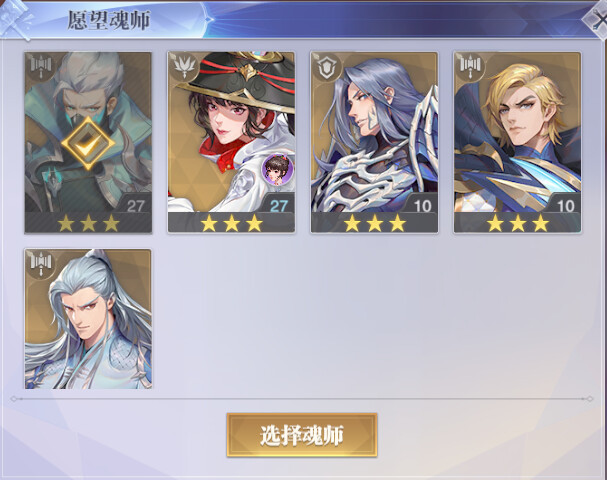
Task: Select the purple-haired armored hero card
Action: (374, 142)
